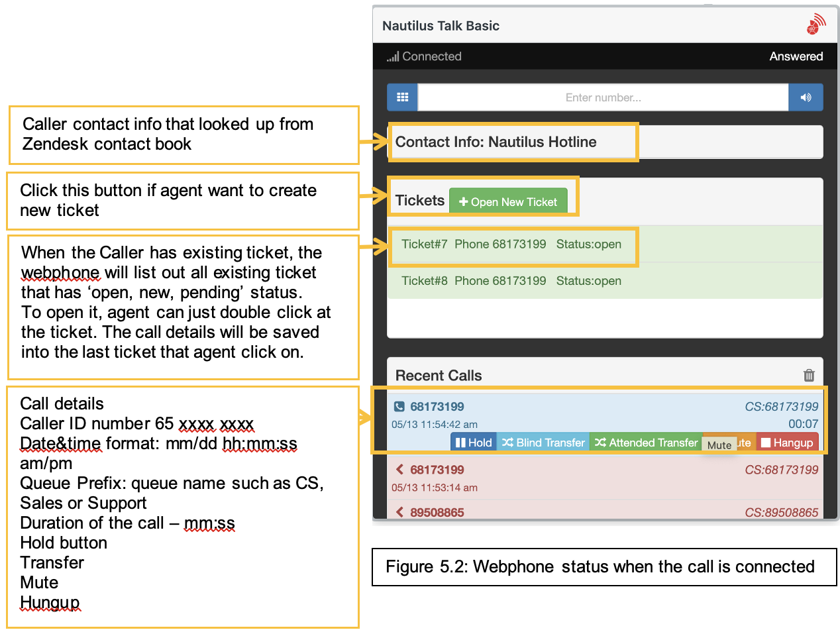The height and width of the screenshot is (636, 840).
Task: Click the Enter number field
Action: click(603, 97)
